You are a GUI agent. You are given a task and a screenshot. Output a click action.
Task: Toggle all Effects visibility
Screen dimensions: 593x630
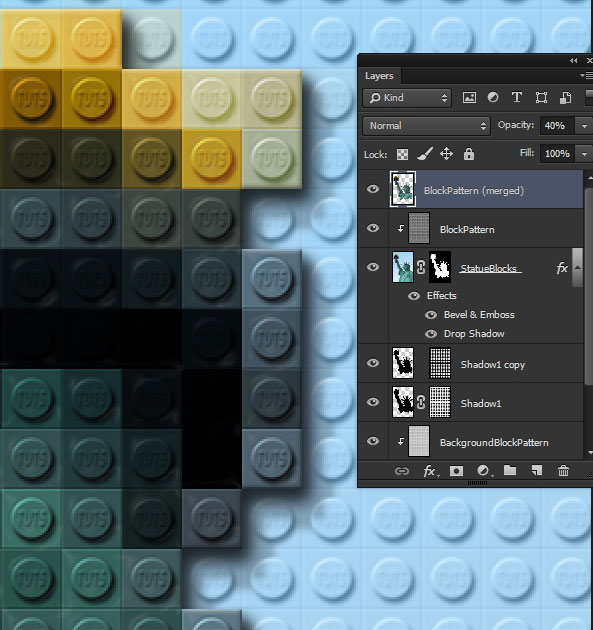tap(414, 296)
